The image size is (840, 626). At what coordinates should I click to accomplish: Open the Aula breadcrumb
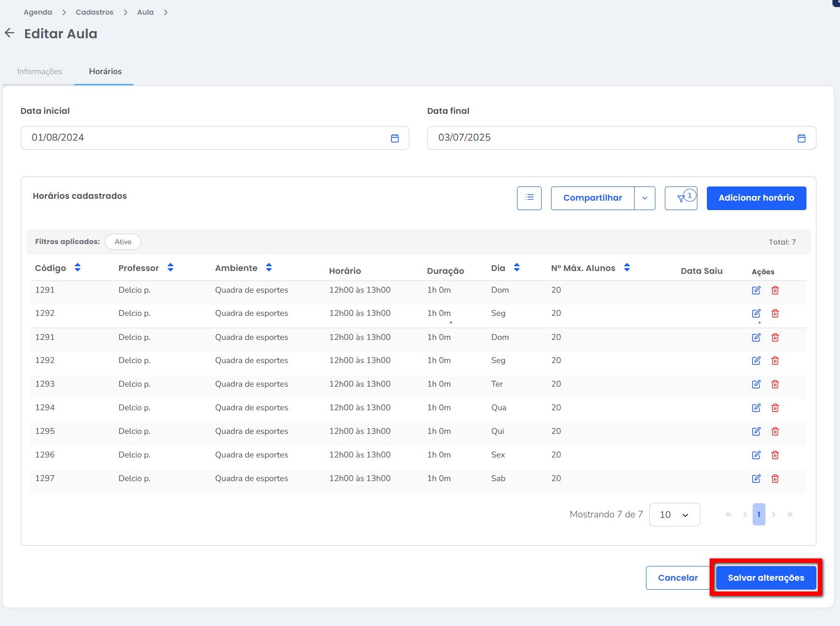[x=145, y=12]
